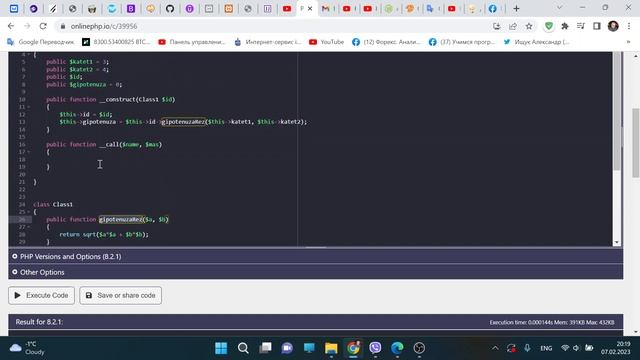Click the microphone tray icon

coord(527,348)
